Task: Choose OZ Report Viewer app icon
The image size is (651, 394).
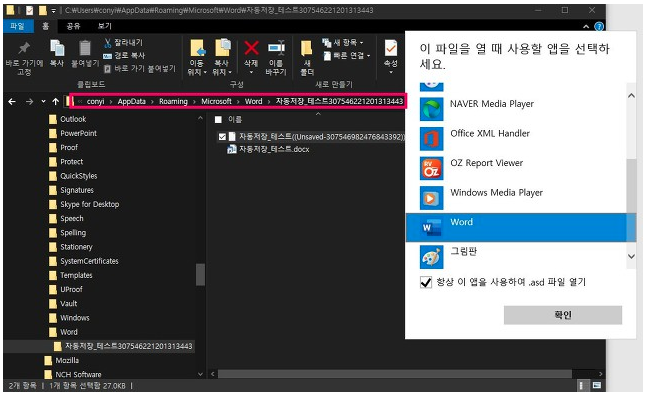Action: click(431, 168)
